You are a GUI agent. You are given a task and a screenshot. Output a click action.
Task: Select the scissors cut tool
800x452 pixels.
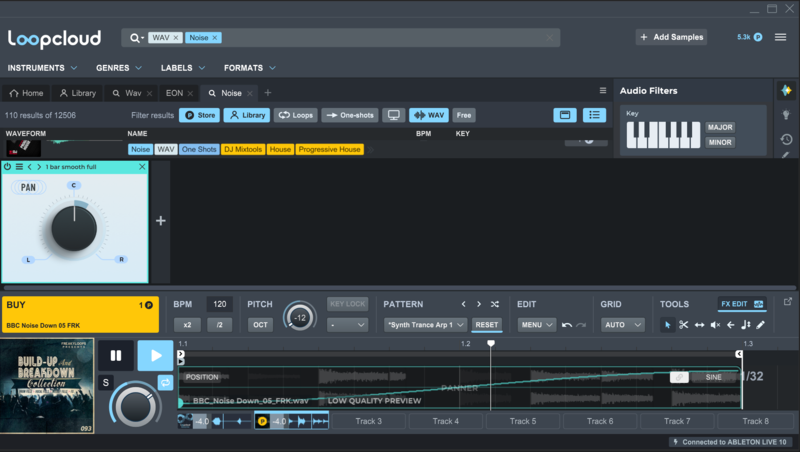683,325
